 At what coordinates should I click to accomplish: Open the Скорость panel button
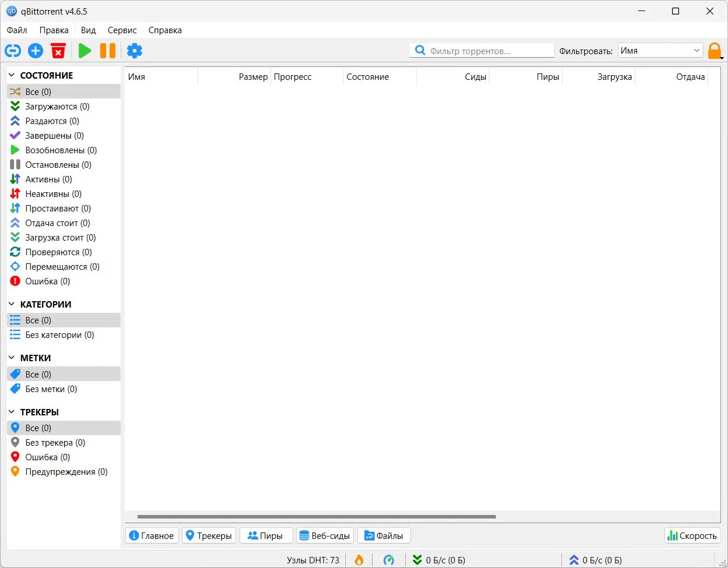[x=692, y=535]
